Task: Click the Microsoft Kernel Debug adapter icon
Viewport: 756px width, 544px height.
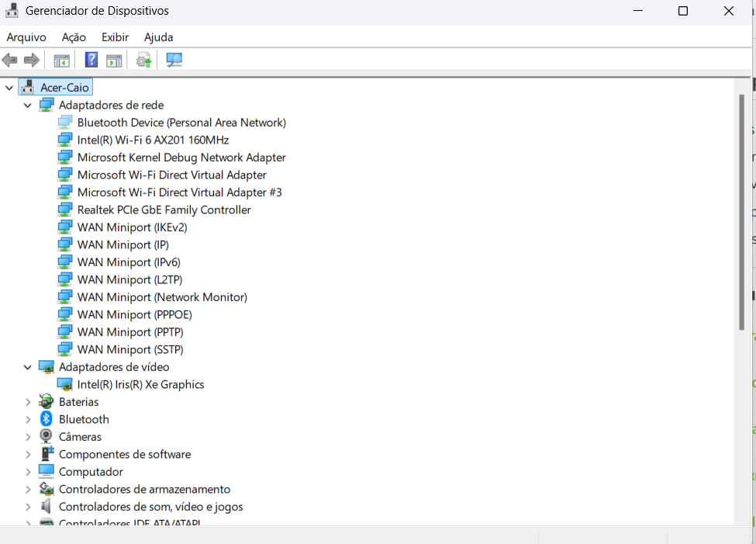Action: tap(64, 158)
